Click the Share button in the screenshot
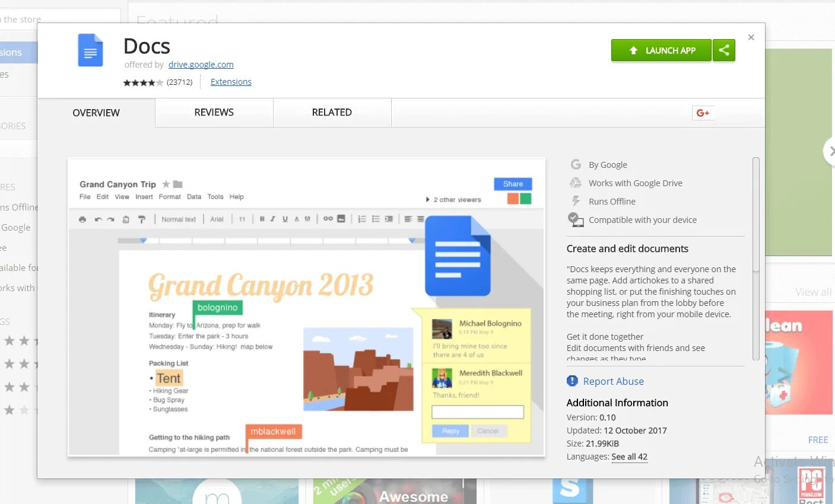This screenshot has width=835, height=504. coord(513,184)
